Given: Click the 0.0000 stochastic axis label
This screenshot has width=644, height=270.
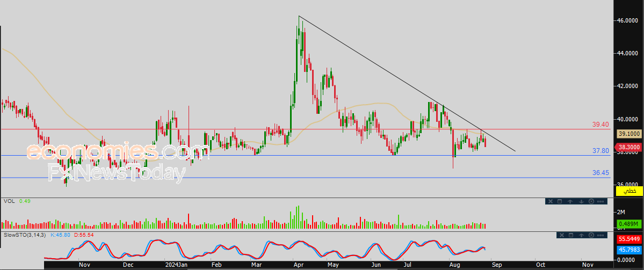Looking at the screenshot, I should (627, 259).
